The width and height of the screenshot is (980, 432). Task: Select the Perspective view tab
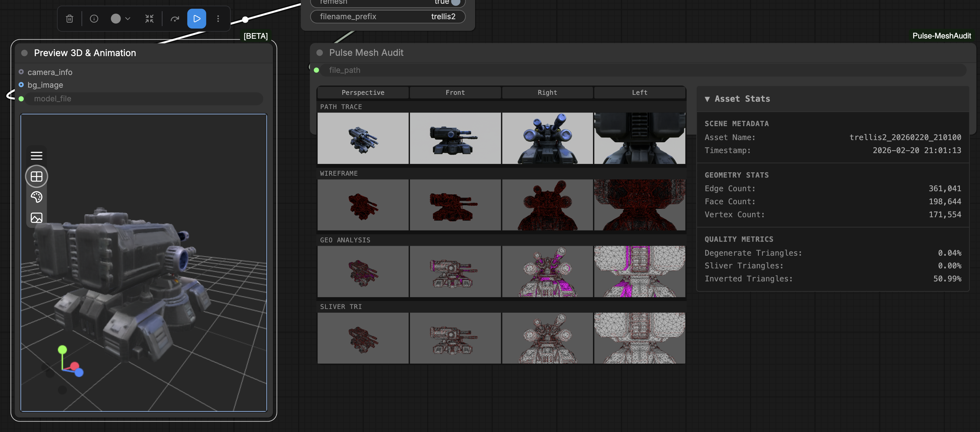coord(363,92)
